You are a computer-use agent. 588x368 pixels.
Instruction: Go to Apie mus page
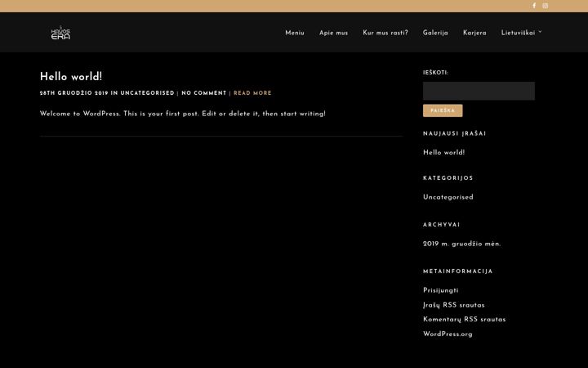click(333, 33)
